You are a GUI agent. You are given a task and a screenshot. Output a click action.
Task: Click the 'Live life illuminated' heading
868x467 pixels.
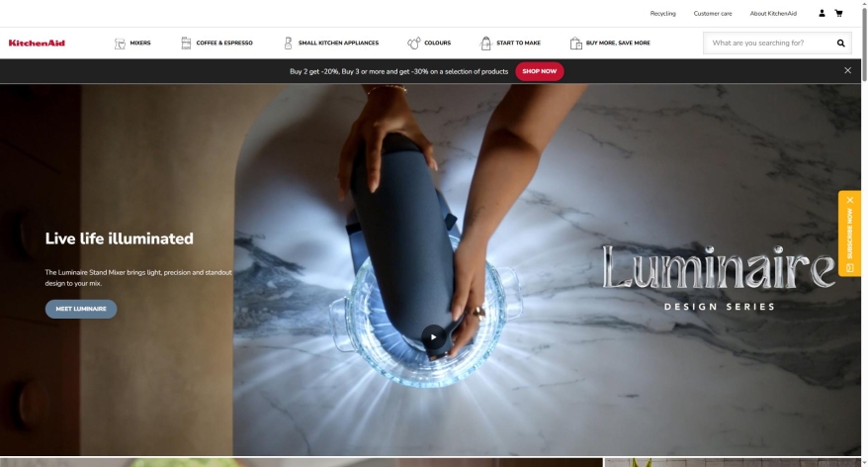pyautogui.click(x=119, y=238)
